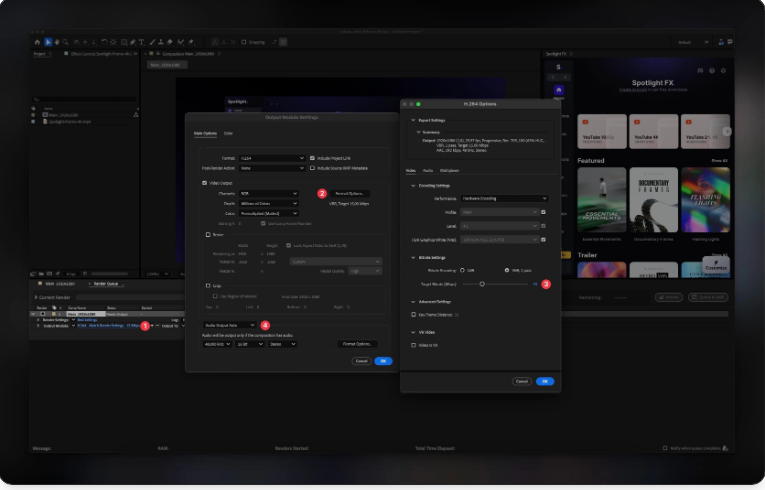Select the Rotation tool
This screenshot has height=490, width=765.
[x=104, y=42]
